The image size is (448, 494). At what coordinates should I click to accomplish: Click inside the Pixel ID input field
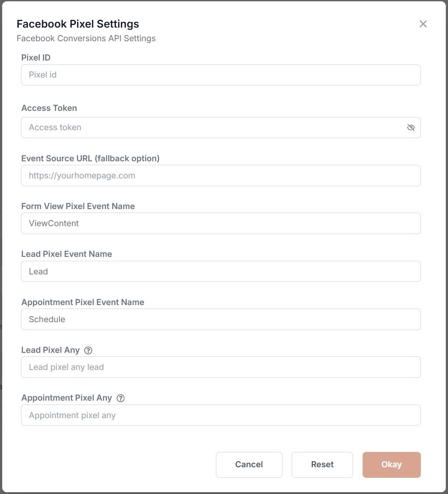221,75
